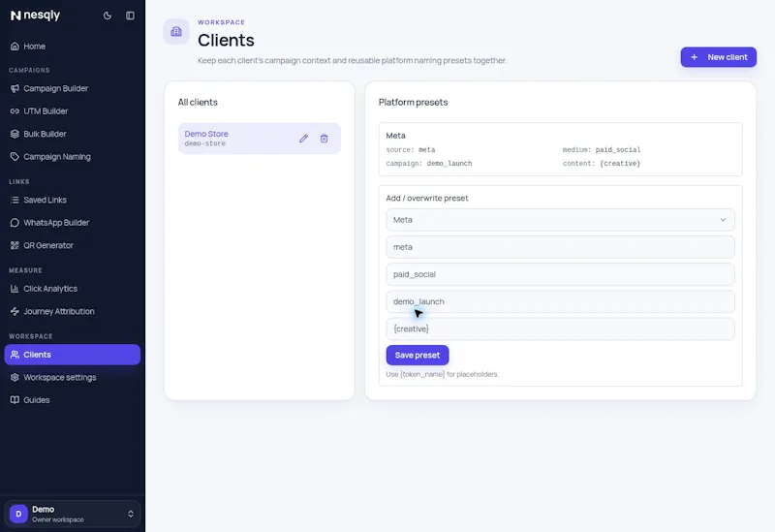Click the WhatsApp Builder chat icon
775x532 pixels.
15,223
